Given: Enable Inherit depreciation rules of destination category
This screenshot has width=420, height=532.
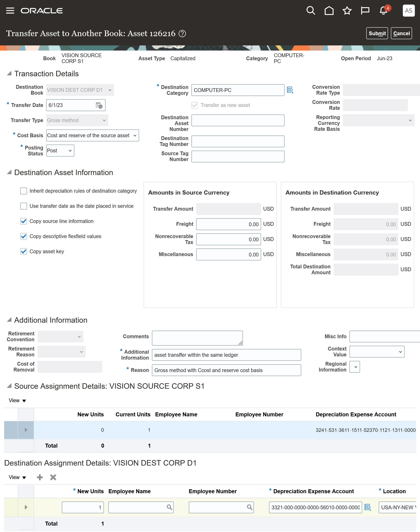Looking at the screenshot, I should coord(23,191).
